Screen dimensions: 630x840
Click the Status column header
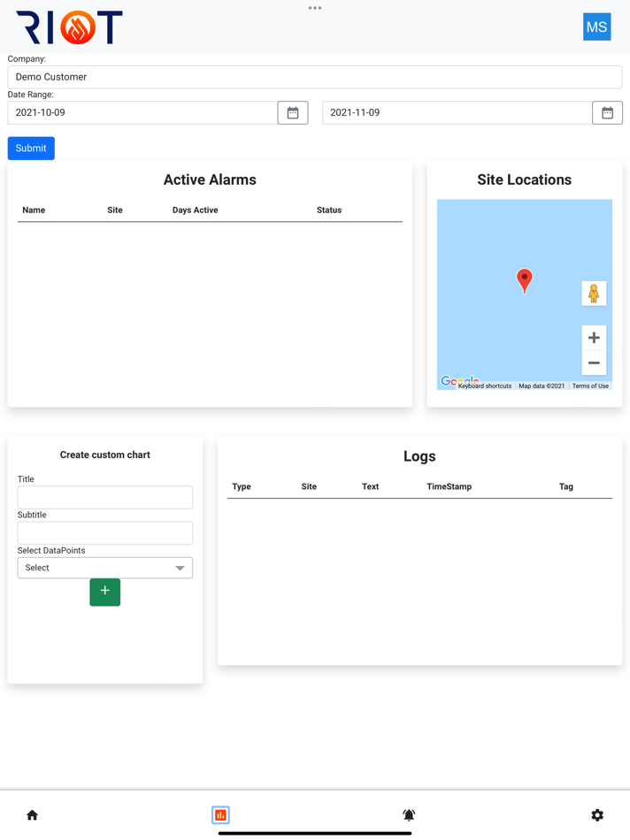coord(329,210)
